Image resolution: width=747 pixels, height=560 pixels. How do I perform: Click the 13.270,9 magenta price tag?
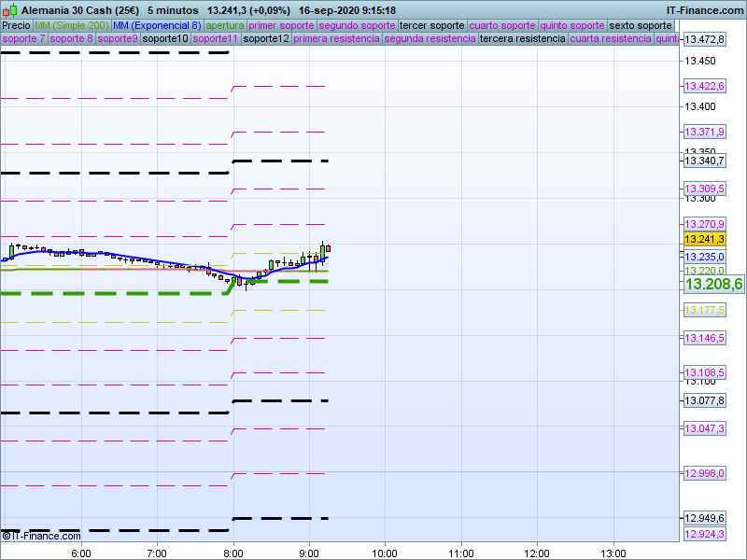[x=704, y=224]
